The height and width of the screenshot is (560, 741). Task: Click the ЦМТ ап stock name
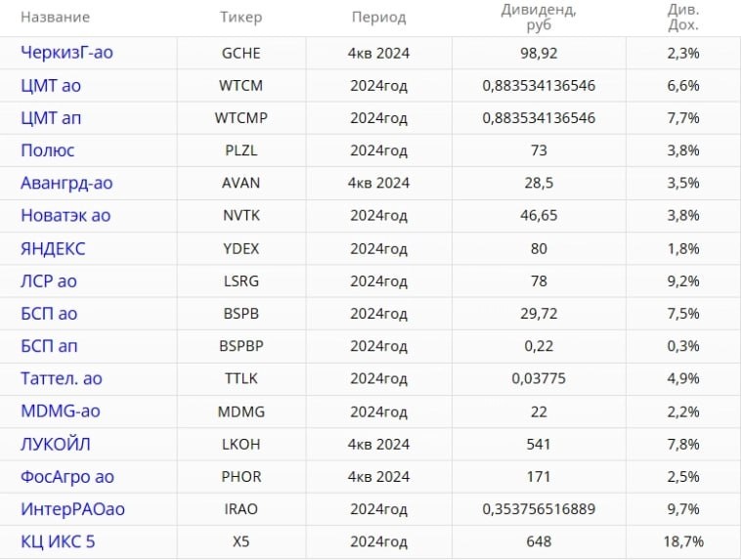click(51, 118)
